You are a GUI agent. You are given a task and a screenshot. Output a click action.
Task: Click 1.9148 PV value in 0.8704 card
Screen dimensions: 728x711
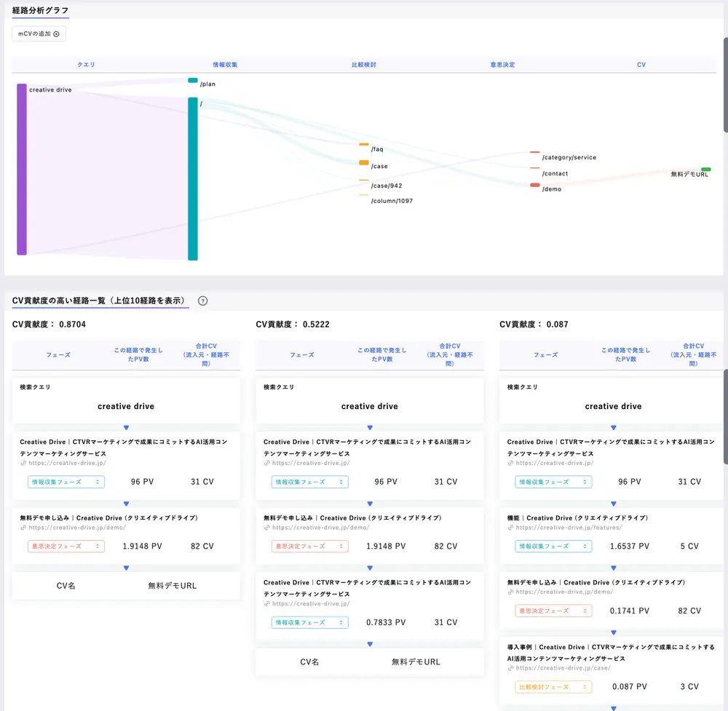tap(142, 547)
